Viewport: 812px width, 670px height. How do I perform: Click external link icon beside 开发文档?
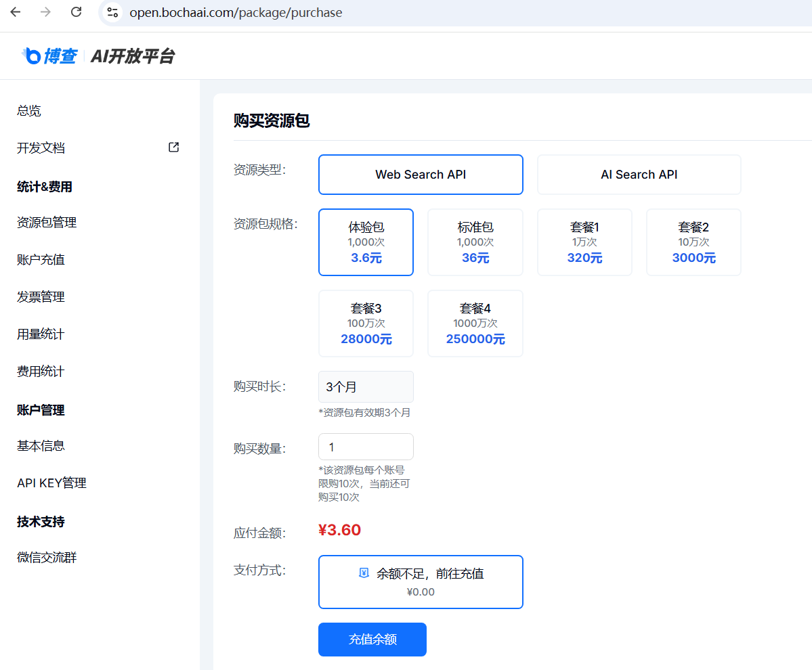tap(174, 148)
